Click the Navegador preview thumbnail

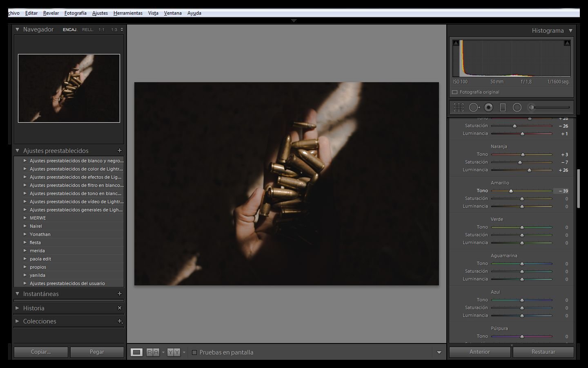click(x=69, y=88)
